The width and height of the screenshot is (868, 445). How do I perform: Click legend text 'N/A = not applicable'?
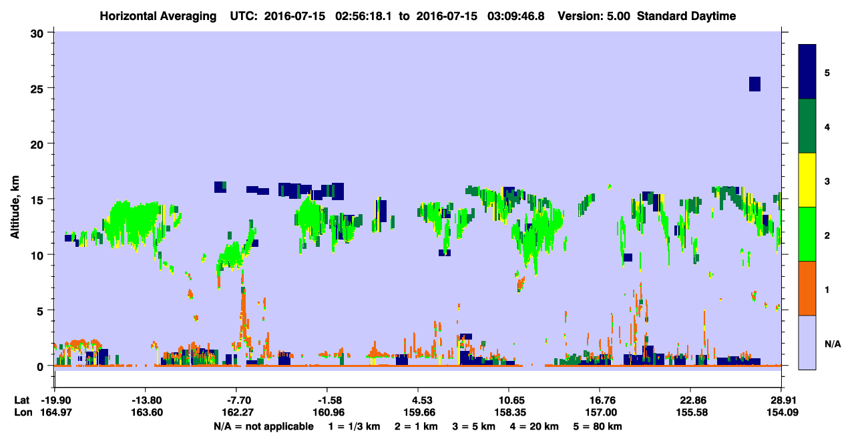[x=264, y=426]
